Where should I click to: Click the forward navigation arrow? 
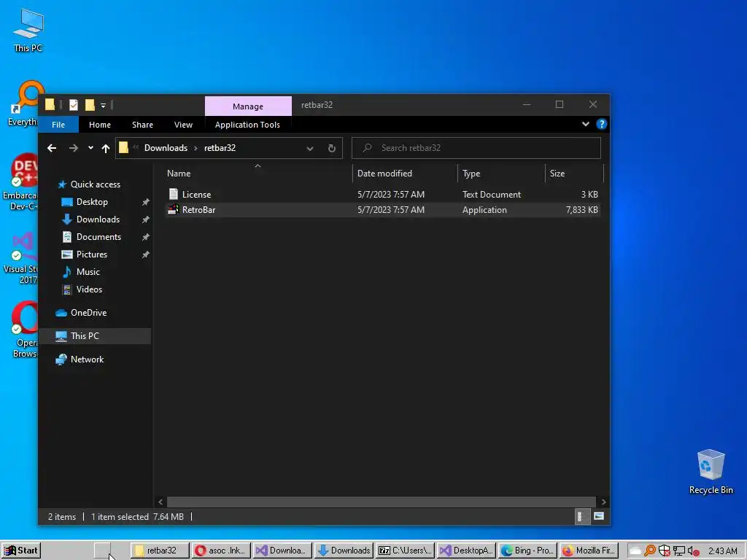[74, 148]
